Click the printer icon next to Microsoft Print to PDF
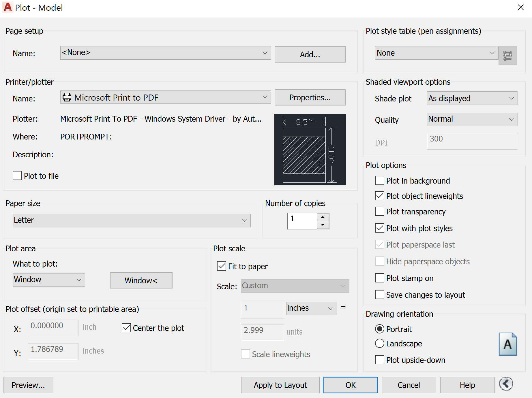Viewport: 532px width, 398px height. click(x=67, y=97)
